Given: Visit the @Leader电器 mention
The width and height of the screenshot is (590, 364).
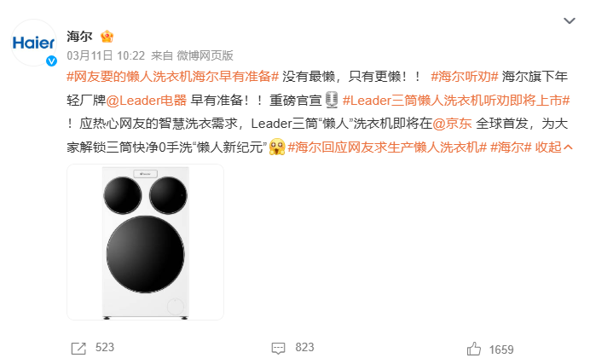Looking at the screenshot, I should click(147, 101).
